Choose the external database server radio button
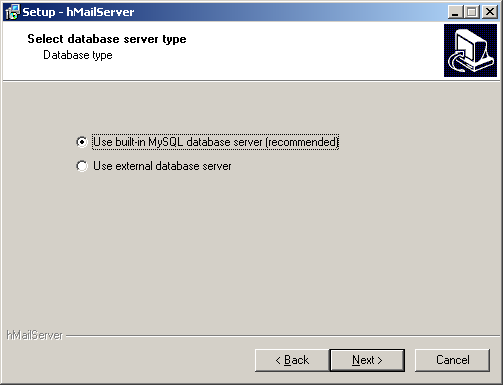This screenshot has height=385, width=503. (82, 166)
